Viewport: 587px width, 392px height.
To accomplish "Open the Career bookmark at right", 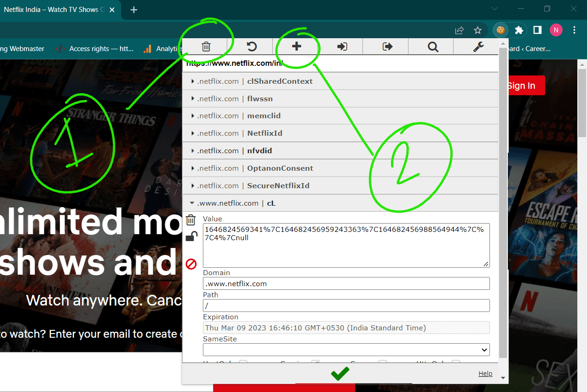I will point(529,48).
